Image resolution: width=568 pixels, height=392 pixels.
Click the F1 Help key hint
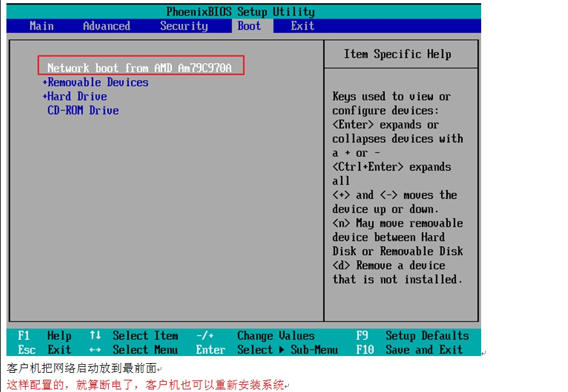point(44,335)
